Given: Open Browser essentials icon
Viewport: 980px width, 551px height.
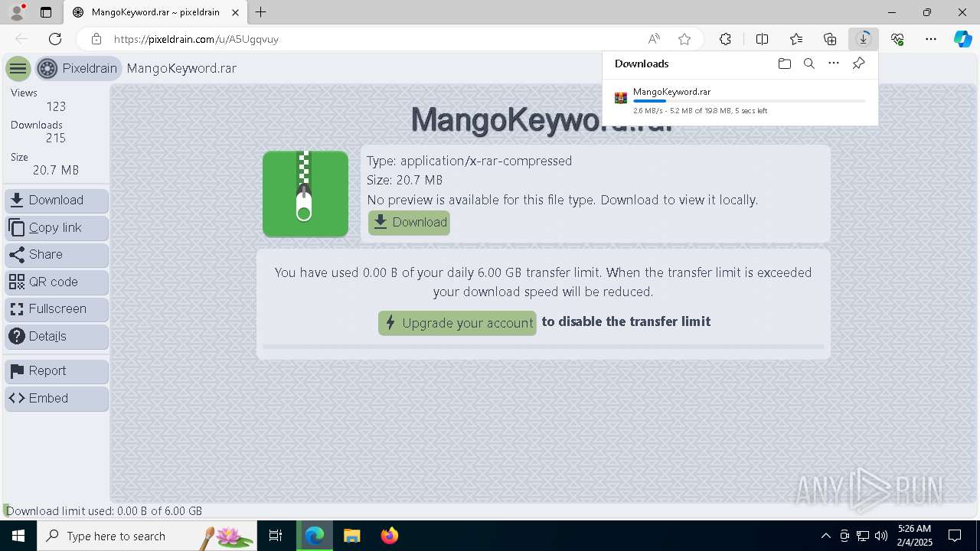Looking at the screenshot, I should coord(897,39).
